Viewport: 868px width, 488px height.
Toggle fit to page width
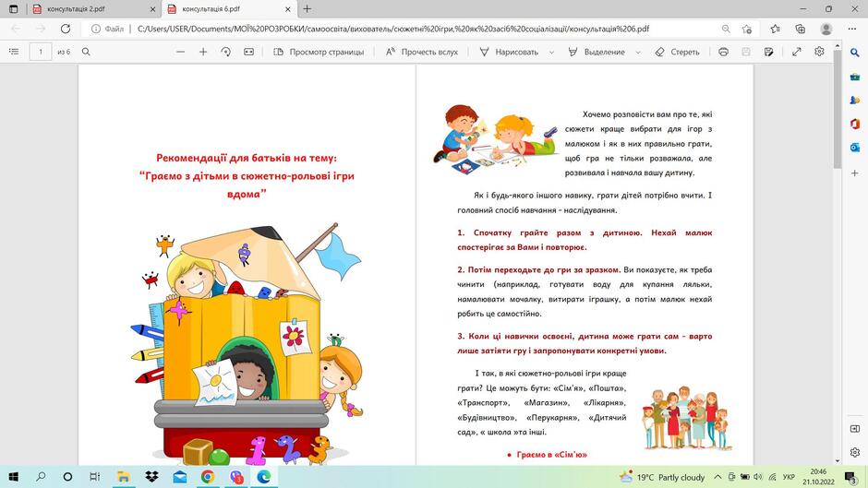point(248,52)
